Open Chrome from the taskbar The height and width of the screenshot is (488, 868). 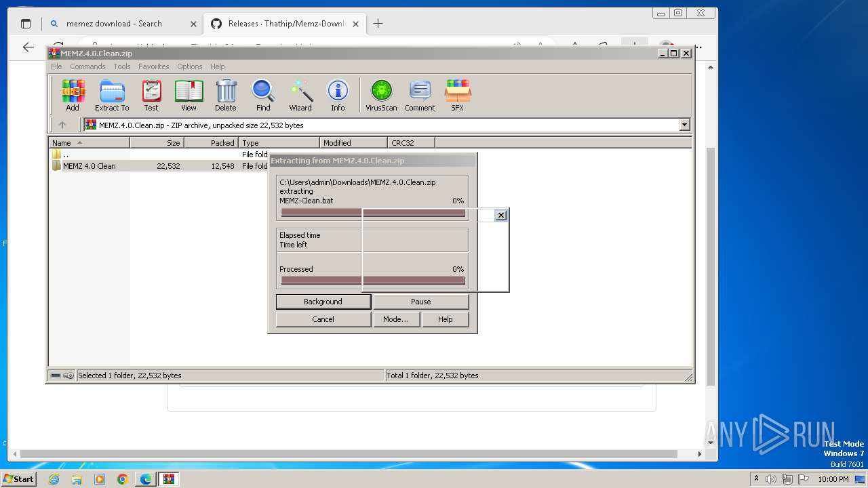pos(122,479)
